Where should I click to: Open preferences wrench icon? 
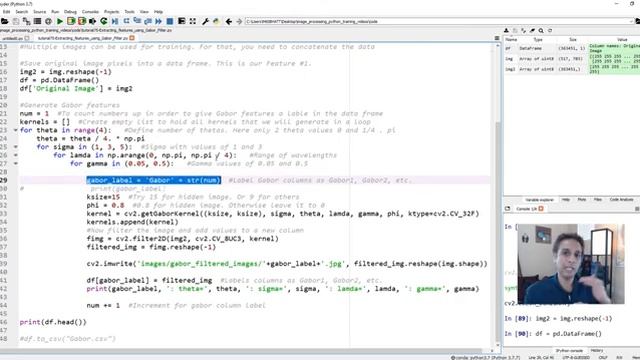tap(205, 21)
